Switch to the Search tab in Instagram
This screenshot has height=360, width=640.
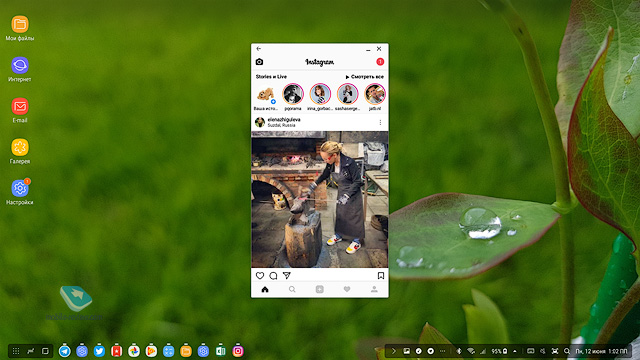pyautogui.click(x=292, y=289)
